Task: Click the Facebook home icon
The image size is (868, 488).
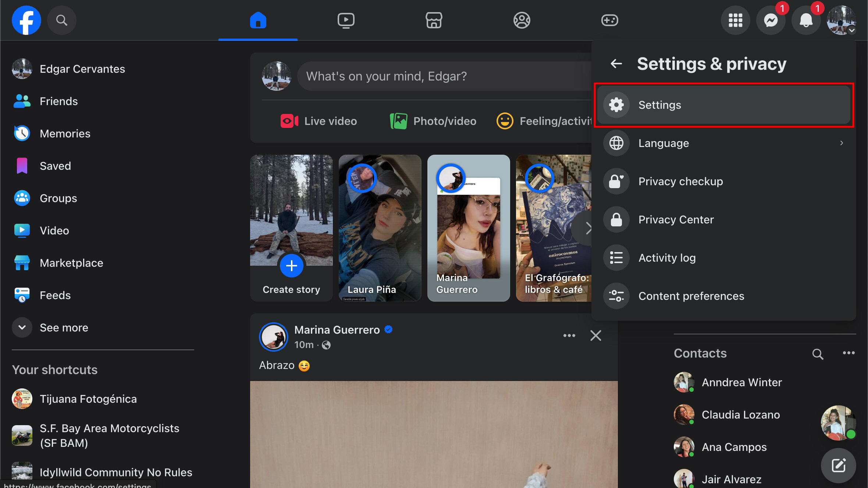Action: tap(257, 20)
